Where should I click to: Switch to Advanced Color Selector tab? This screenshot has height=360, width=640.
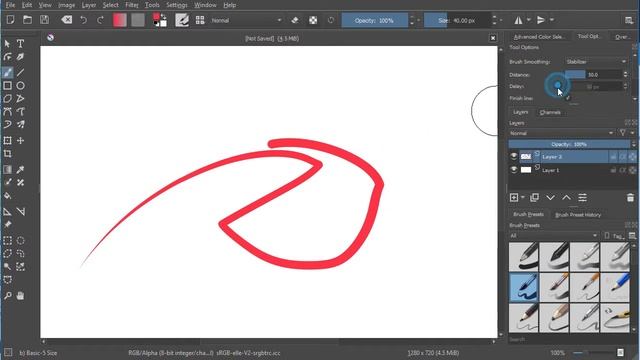539,37
